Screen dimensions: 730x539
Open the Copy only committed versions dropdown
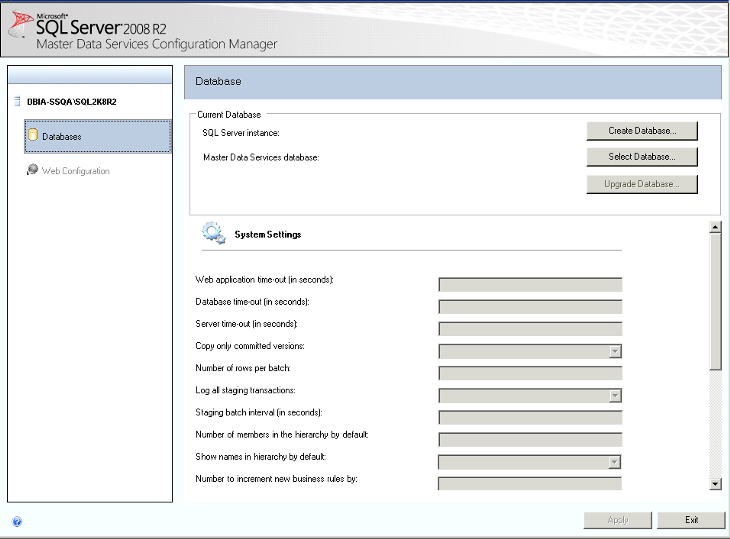pyautogui.click(x=615, y=351)
